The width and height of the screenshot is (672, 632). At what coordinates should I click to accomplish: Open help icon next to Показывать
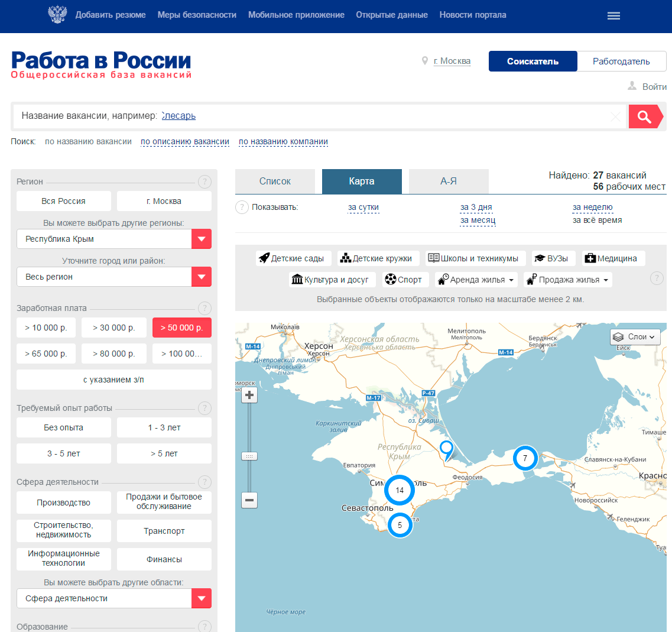tap(242, 208)
